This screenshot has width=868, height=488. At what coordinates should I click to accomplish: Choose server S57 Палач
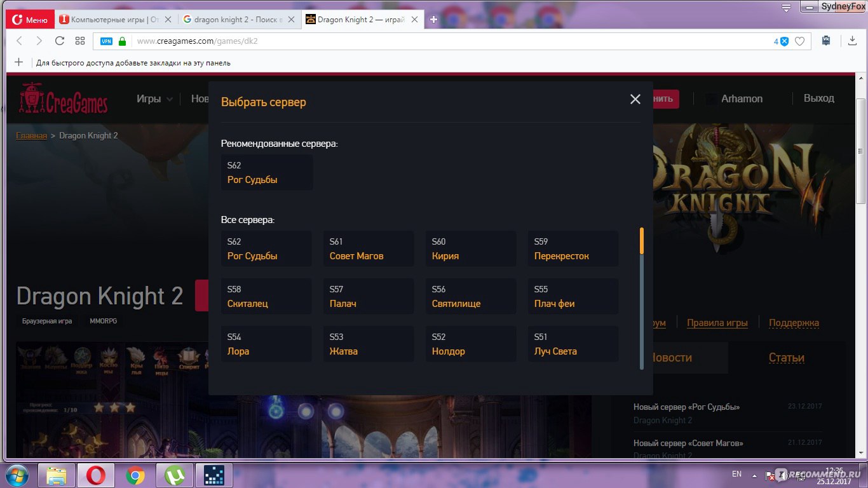(369, 296)
